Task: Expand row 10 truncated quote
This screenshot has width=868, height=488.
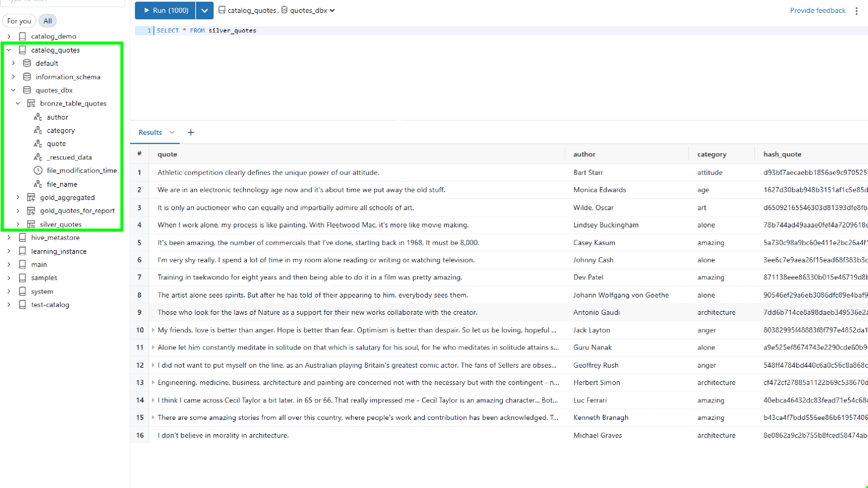Action: point(153,330)
